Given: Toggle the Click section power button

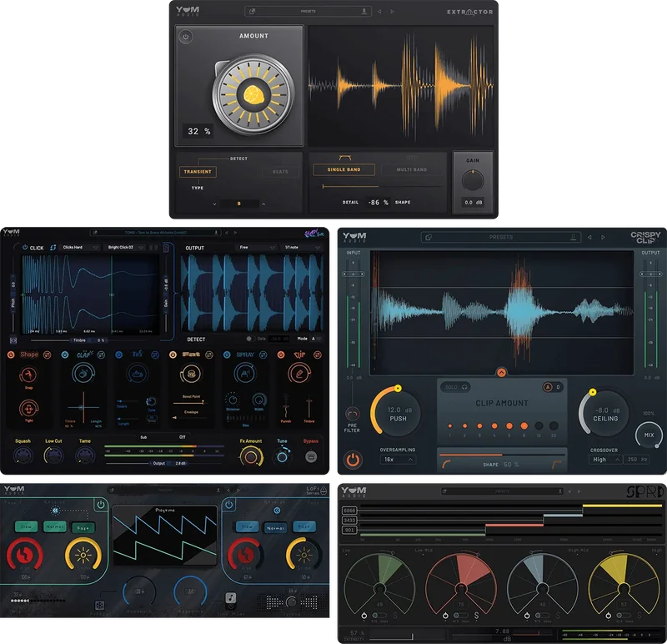Looking at the screenshot, I should (25, 247).
